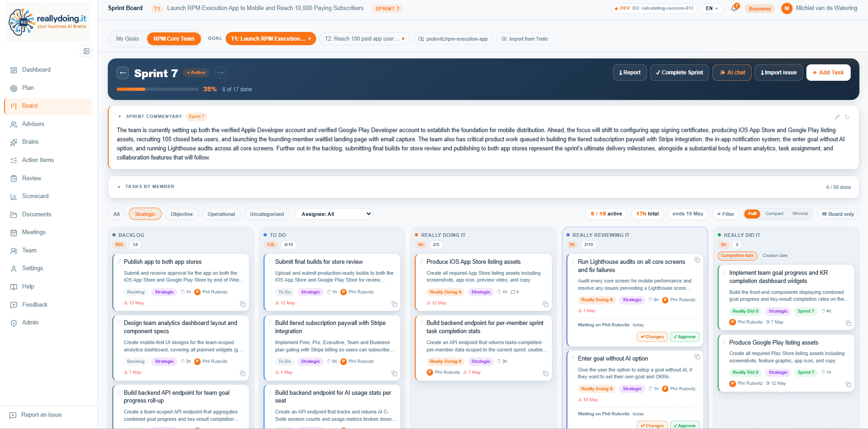Open EN language dropdown
Image resolution: width=868 pixels, height=429 pixels.
pyautogui.click(x=712, y=8)
